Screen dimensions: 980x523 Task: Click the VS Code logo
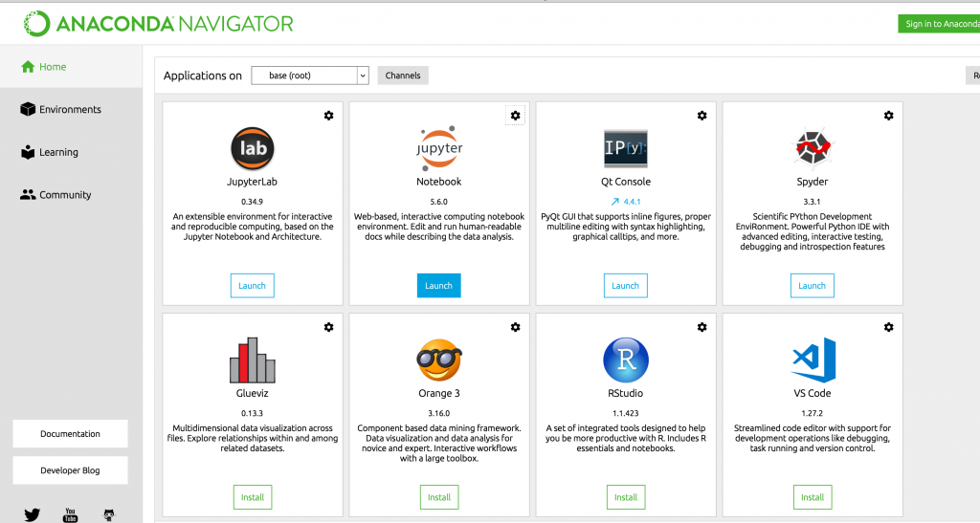813,360
